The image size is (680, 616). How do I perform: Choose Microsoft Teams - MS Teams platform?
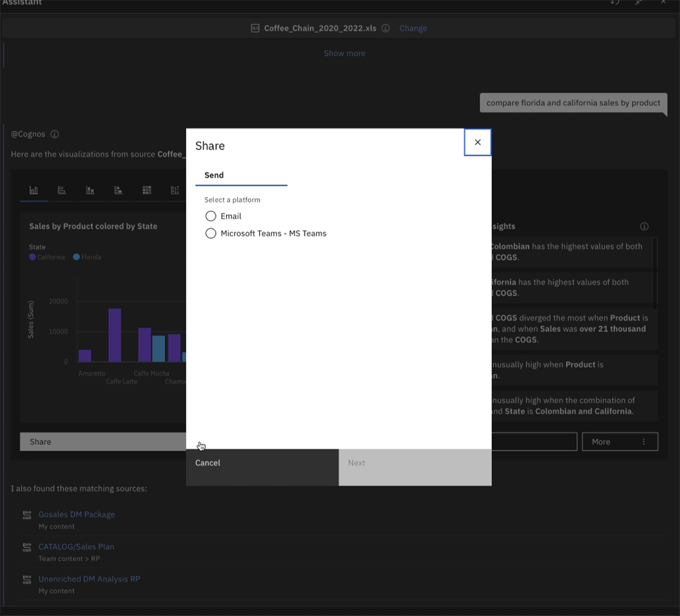(x=210, y=233)
